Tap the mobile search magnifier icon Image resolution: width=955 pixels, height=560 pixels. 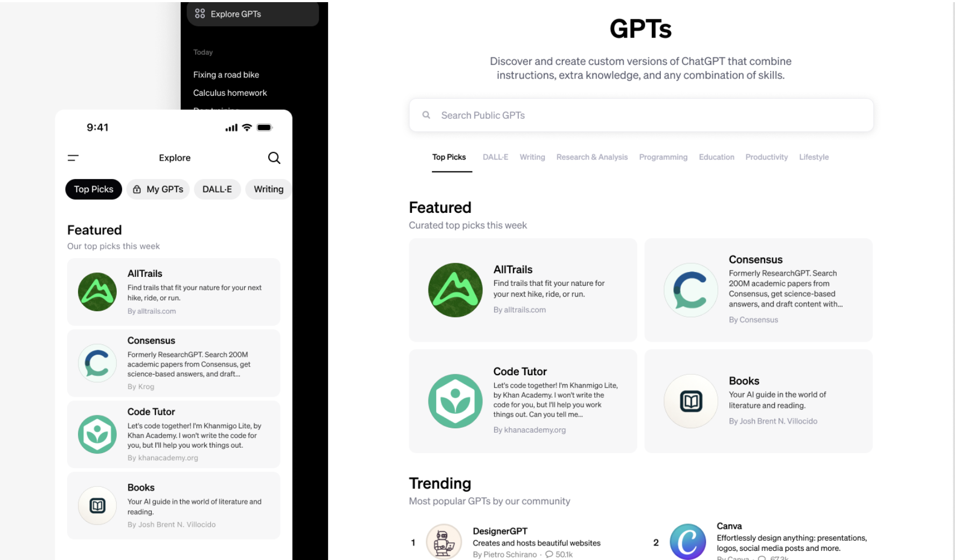tap(274, 157)
